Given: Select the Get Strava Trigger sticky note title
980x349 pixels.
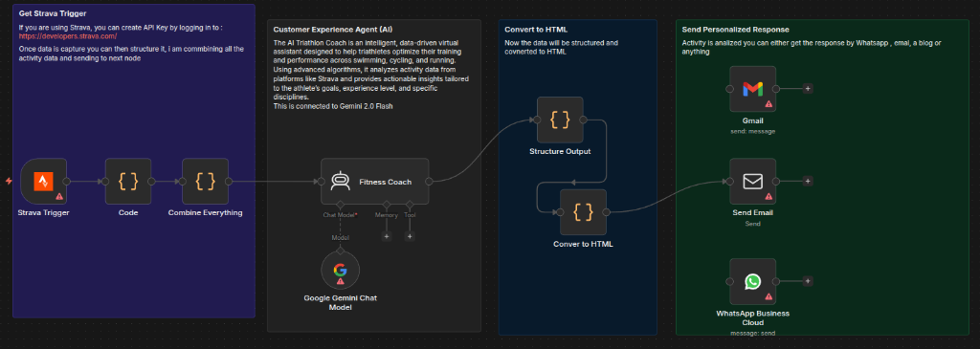Looking at the screenshot, I should point(53,13).
